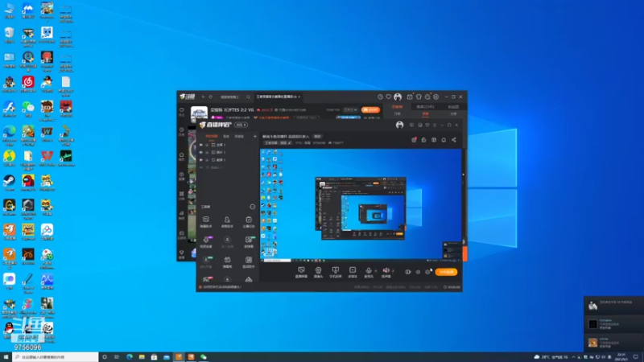Open the mode pill next to streaming app logo
Image resolution: width=644 pixels, height=362 pixels.
pyautogui.click(x=241, y=125)
